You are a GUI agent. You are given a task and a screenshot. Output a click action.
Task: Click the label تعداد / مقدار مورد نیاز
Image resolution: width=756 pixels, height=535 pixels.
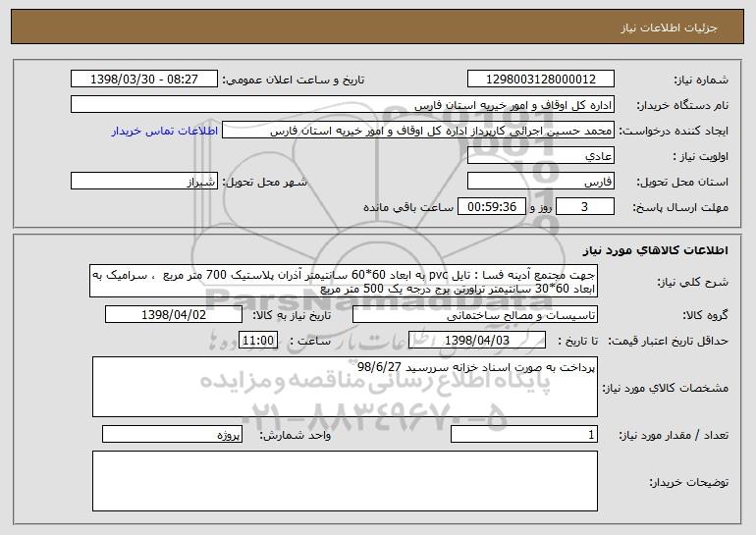674,435
